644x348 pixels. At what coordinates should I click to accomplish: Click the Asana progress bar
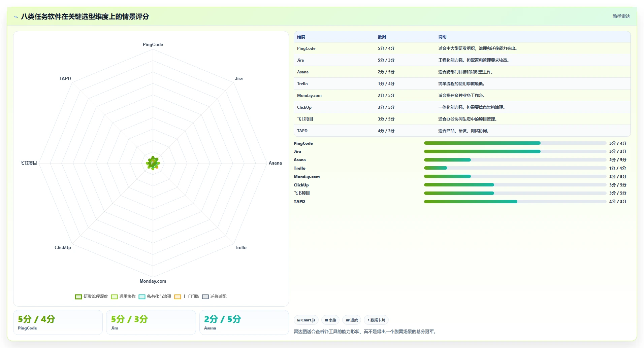tap(515, 160)
